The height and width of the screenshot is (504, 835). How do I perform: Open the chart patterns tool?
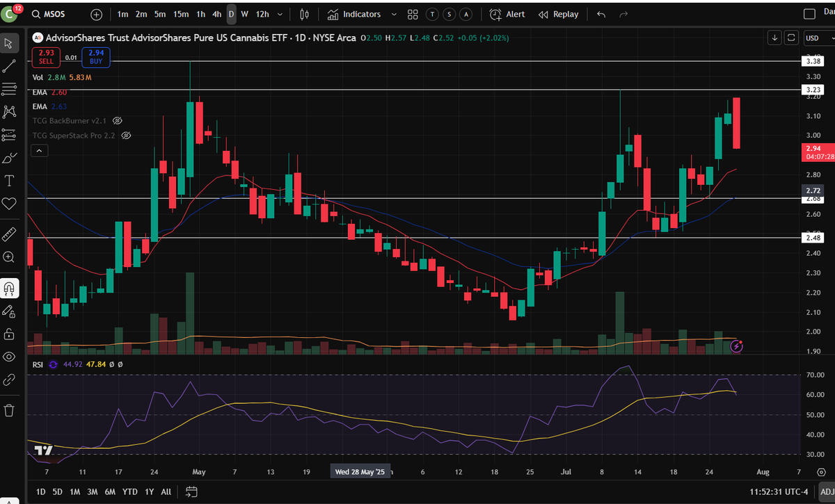pos(9,111)
